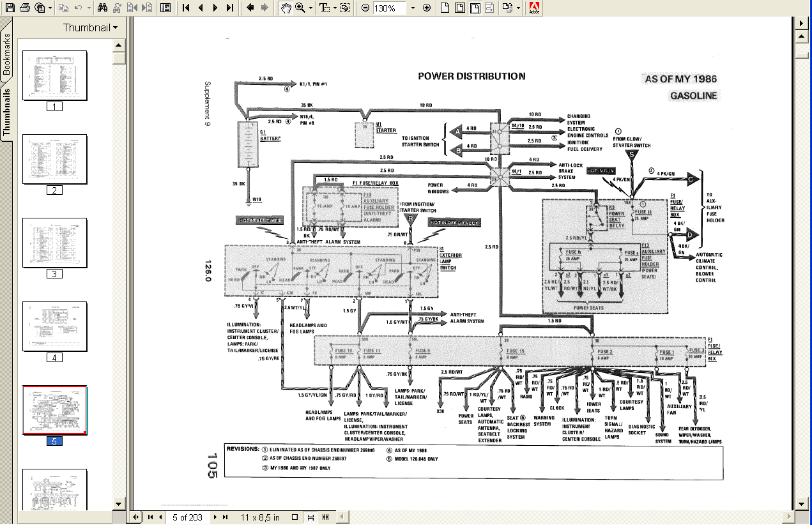
Task: Set view to Fit in Window
Action: 460,8
